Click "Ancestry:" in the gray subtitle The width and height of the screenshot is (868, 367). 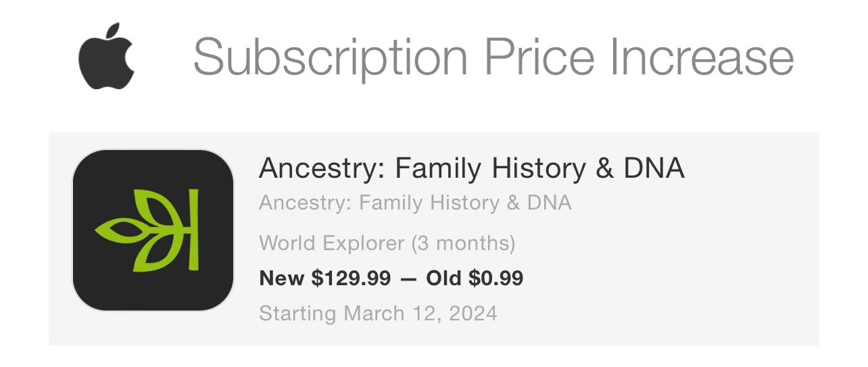point(305,203)
